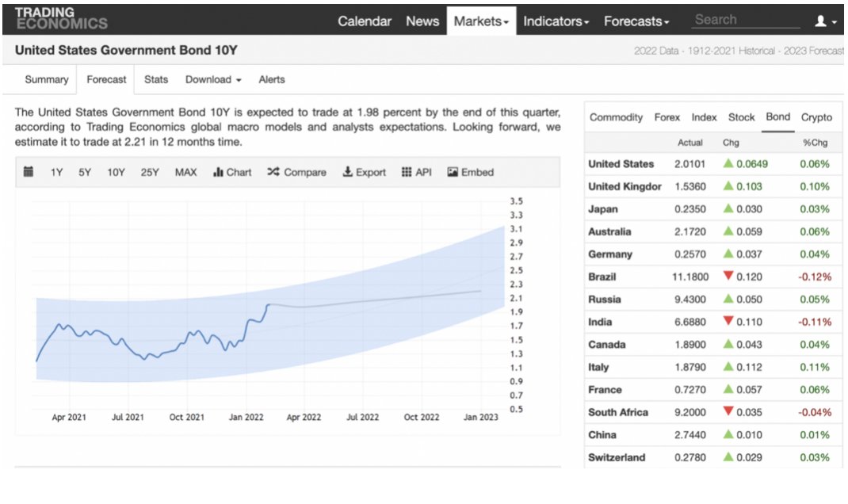Image resolution: width=848 pixels, height=504 pixels.
Task: Select the Forex tab
Action: (x=667, y=117)
